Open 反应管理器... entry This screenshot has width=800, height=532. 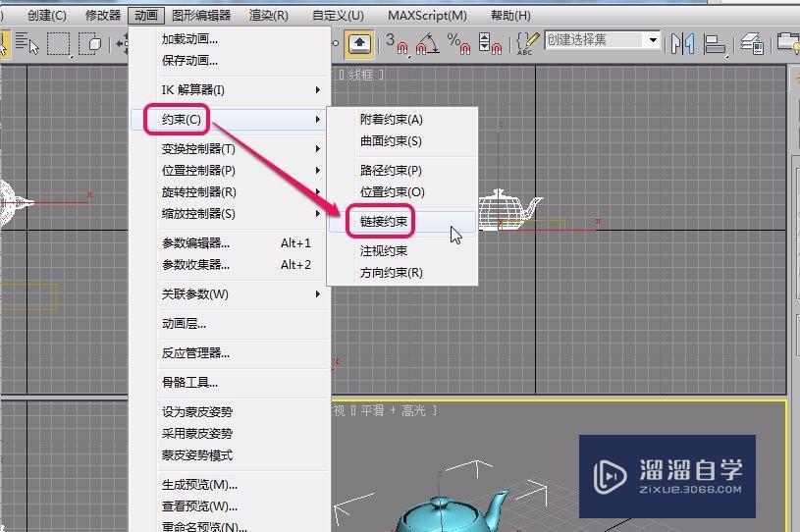(230, 353)
